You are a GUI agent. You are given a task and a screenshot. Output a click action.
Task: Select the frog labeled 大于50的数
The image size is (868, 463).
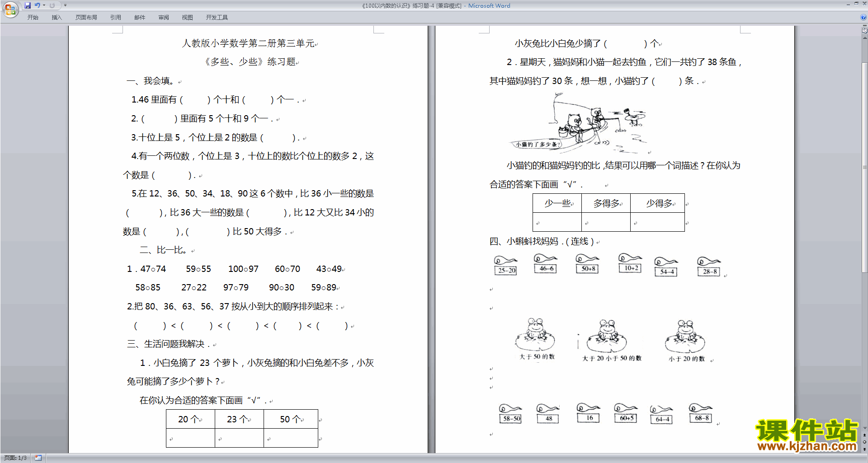pyautogui.click(x=536, y=339)
